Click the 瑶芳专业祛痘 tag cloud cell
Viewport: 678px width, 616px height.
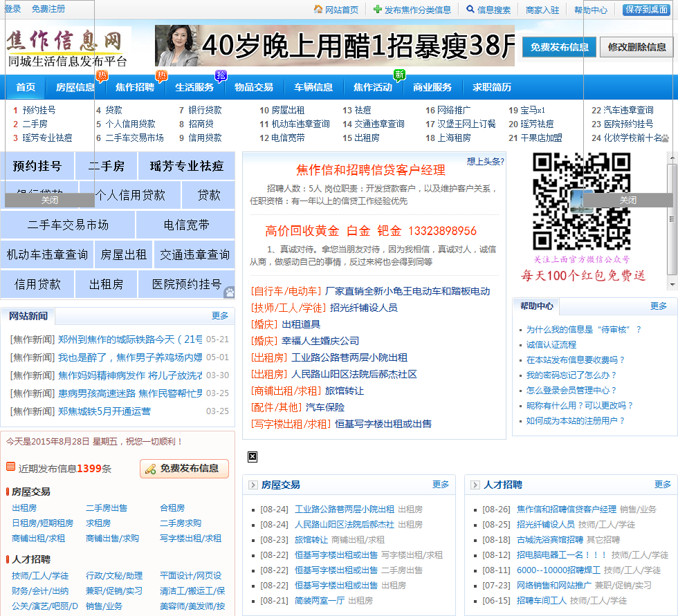[186, 166]
